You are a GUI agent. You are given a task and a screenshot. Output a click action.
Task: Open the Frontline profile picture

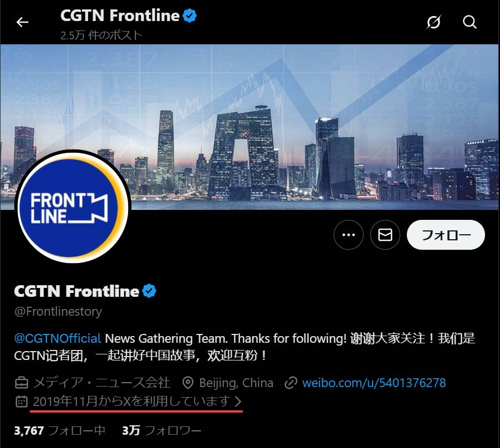pyautogui.click(x=73, y=207)
